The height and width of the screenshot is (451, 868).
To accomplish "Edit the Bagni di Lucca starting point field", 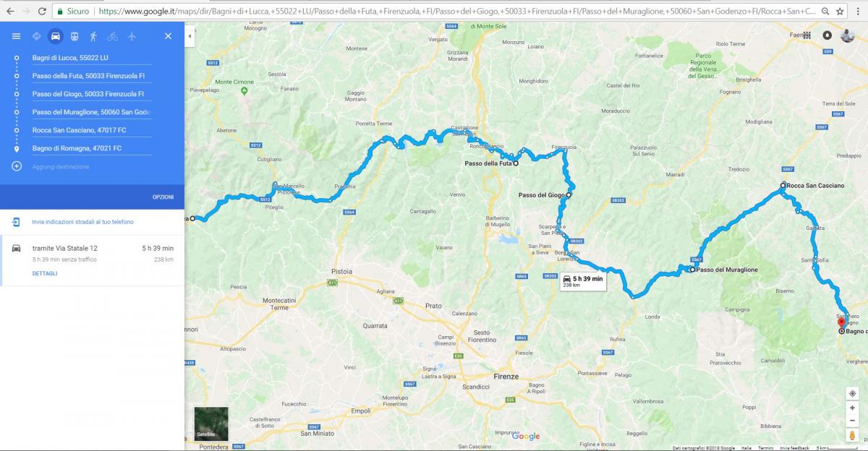I will 92,58.
